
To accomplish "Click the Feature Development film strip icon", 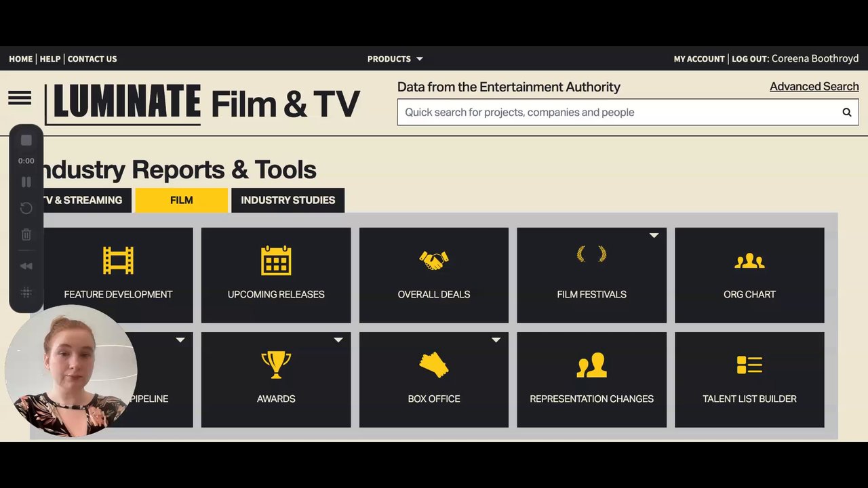I will 118,260.
